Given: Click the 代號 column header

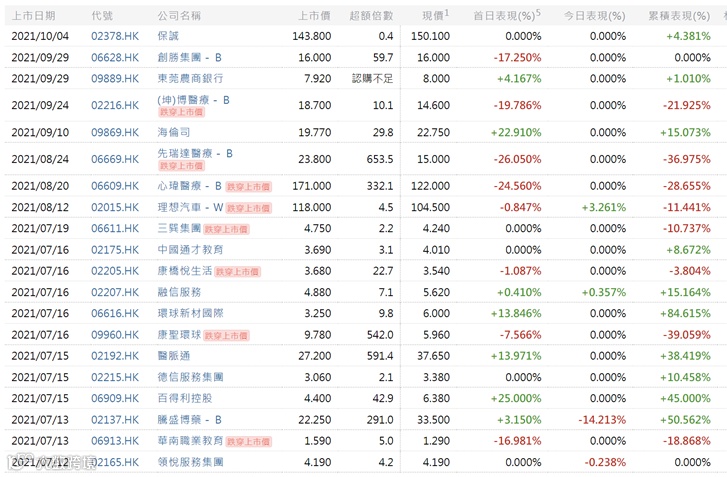Looking at the screenshot, I should tap(102, 16).
